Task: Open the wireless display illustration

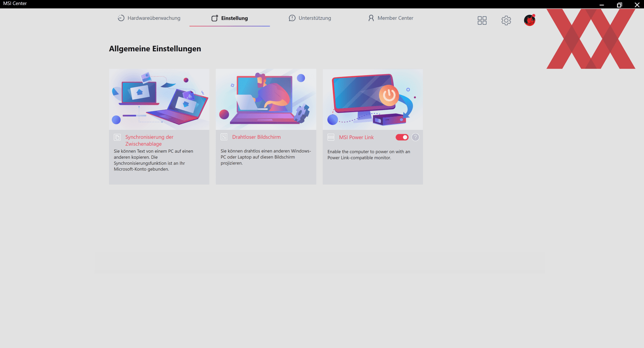Action: (266, 99)
